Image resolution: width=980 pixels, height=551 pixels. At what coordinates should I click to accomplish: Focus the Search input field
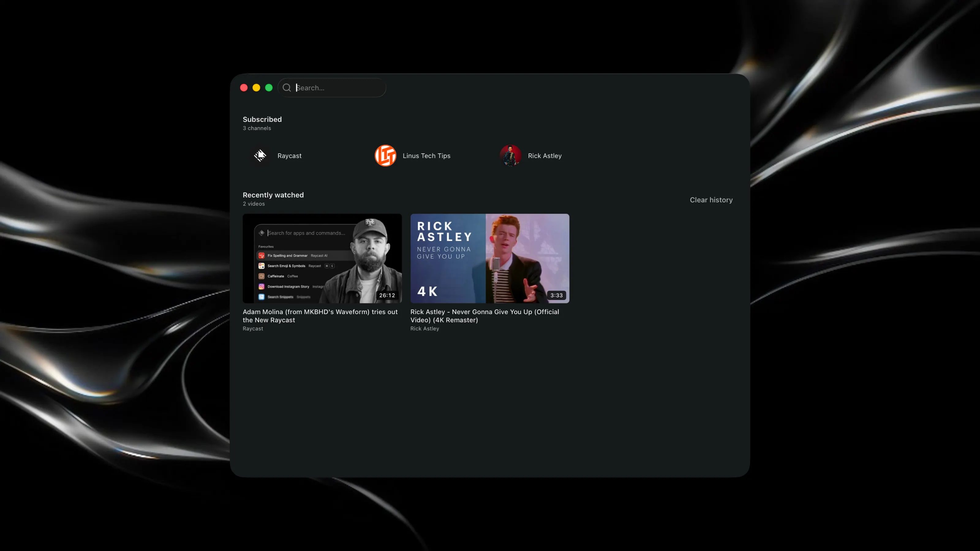coord(332,88)
